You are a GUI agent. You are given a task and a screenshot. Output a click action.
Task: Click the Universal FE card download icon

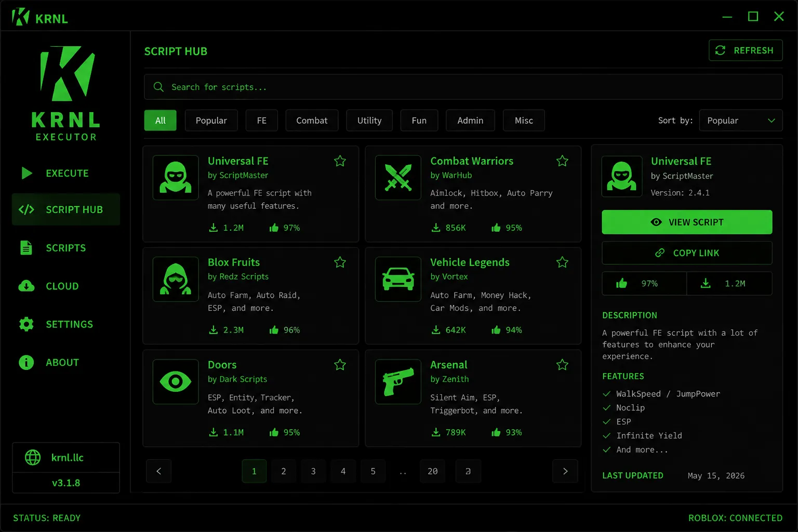[x=213, y=228]
